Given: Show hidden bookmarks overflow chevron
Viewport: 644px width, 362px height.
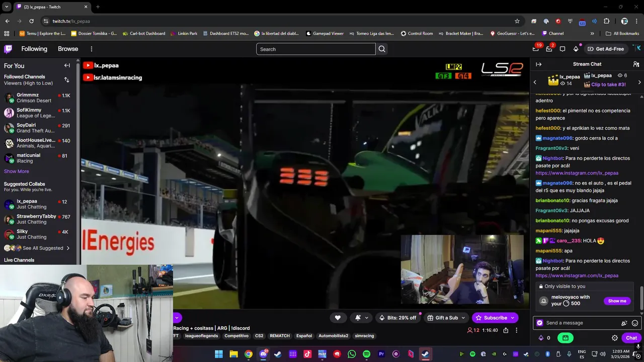Looking at the screenshot, I should click(592, 34).
